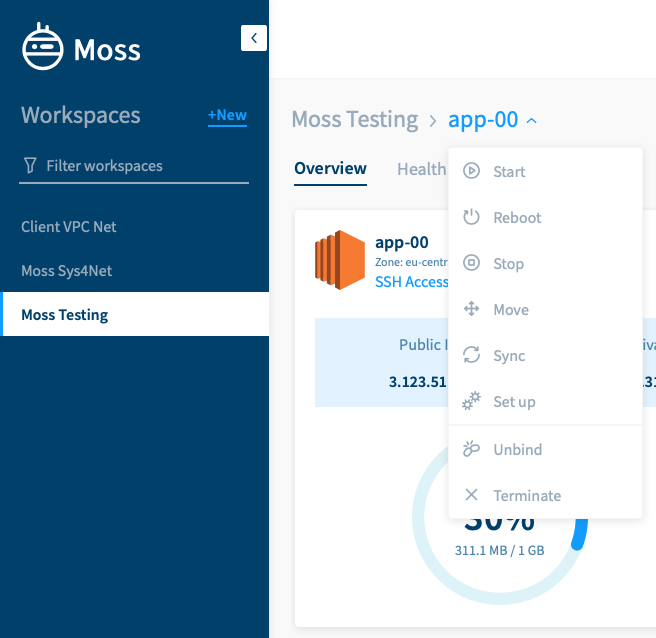Choose Sync from the menu
The image size is (656, 638).
545,356
